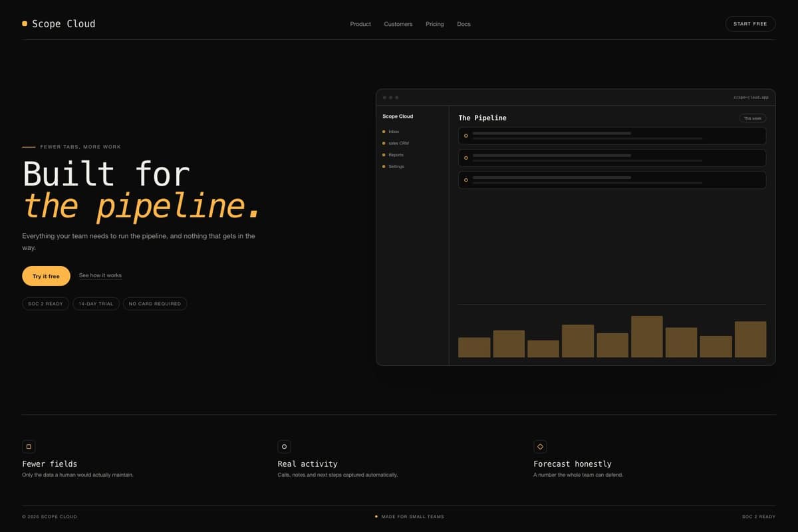Click the SOC 2 READY footer text
Screen dimensions: 798x532
[x=759, y=517]
